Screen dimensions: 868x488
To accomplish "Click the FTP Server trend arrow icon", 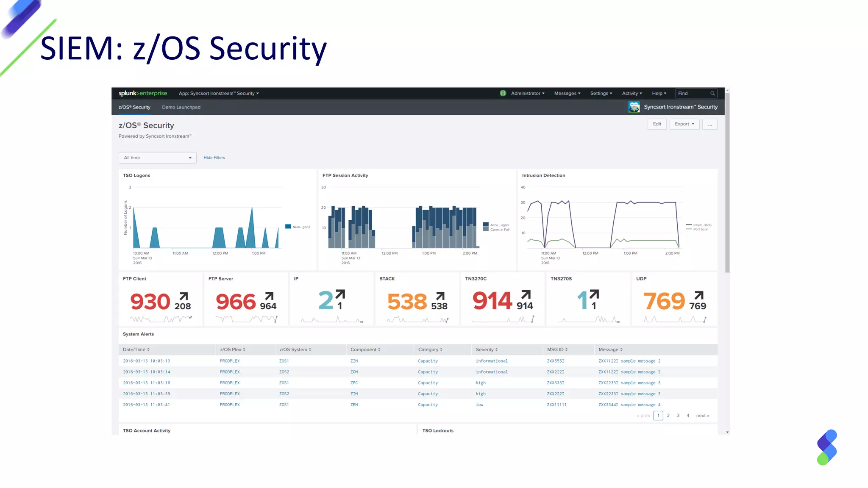I will (x=269, y=296).
